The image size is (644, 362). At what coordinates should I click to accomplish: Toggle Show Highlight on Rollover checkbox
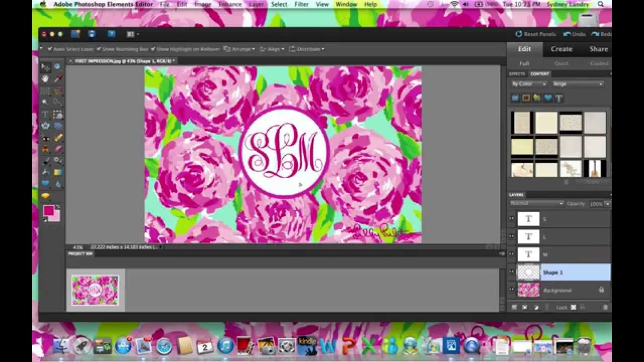click(152, 49)
